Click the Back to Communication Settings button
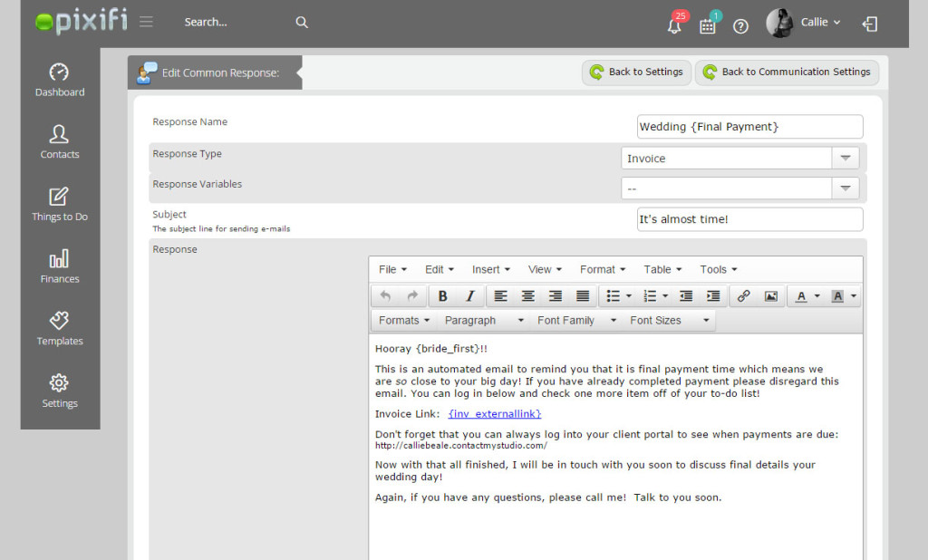The height and width of the screenshot is (560, 928). (x=787, y=72)
